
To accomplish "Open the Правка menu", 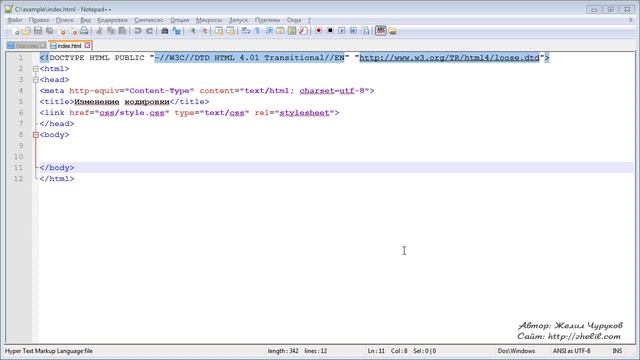I will [x=39, y=20].
